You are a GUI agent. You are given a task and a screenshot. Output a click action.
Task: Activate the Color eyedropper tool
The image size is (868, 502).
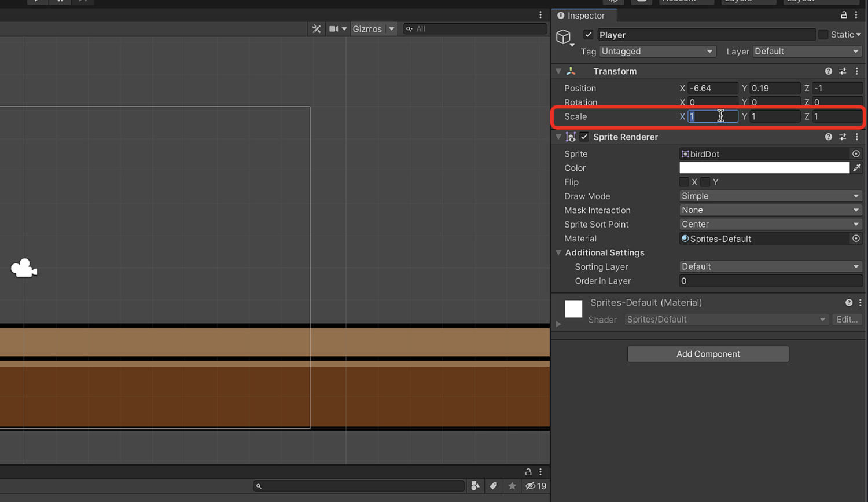click(x=857, y=168)
